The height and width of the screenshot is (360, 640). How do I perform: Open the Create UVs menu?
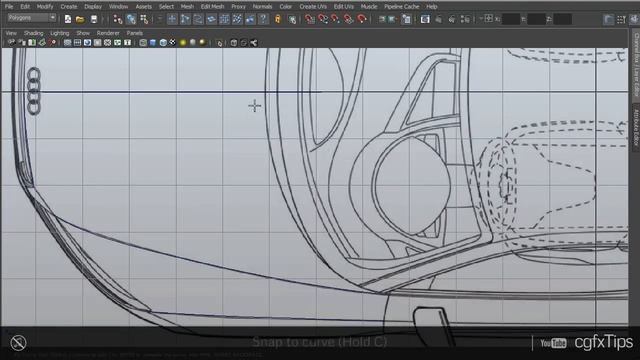(x=313, y=7)
